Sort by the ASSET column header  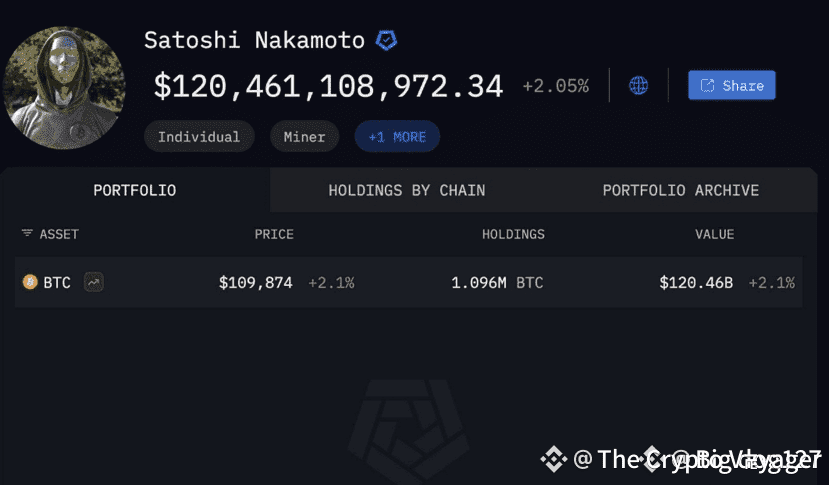pos(59,234)
